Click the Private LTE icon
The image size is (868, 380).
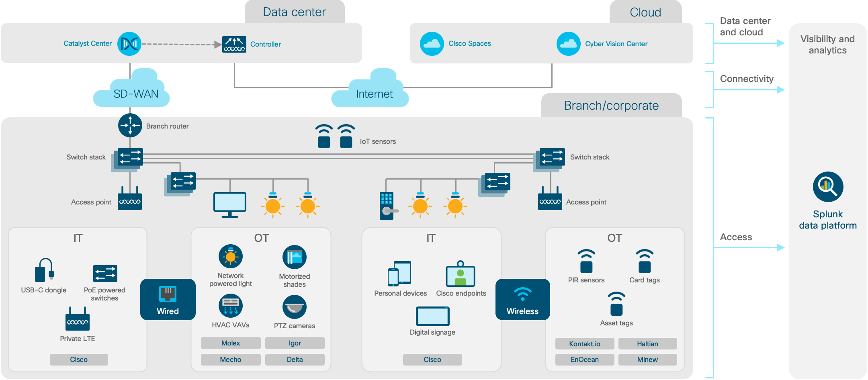click(78, 319)
